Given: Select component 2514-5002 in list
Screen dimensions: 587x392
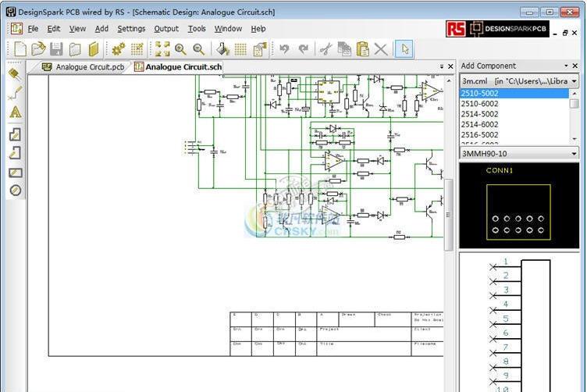Looking at the screenshot, I should click(514, 114).
